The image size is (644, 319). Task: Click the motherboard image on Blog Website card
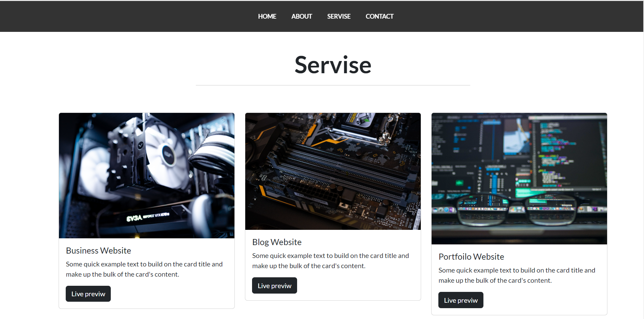click(333, 171)
